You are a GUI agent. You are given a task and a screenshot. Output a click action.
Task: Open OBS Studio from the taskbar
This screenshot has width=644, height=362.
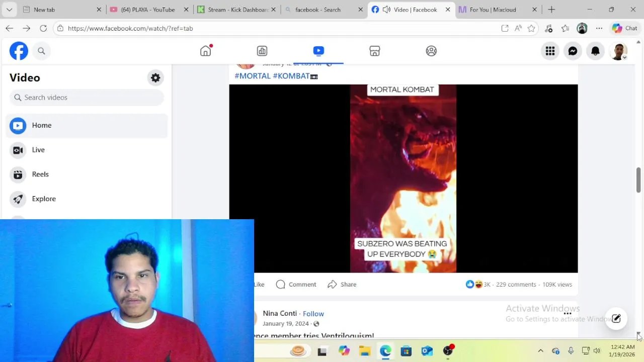point(448,351)
